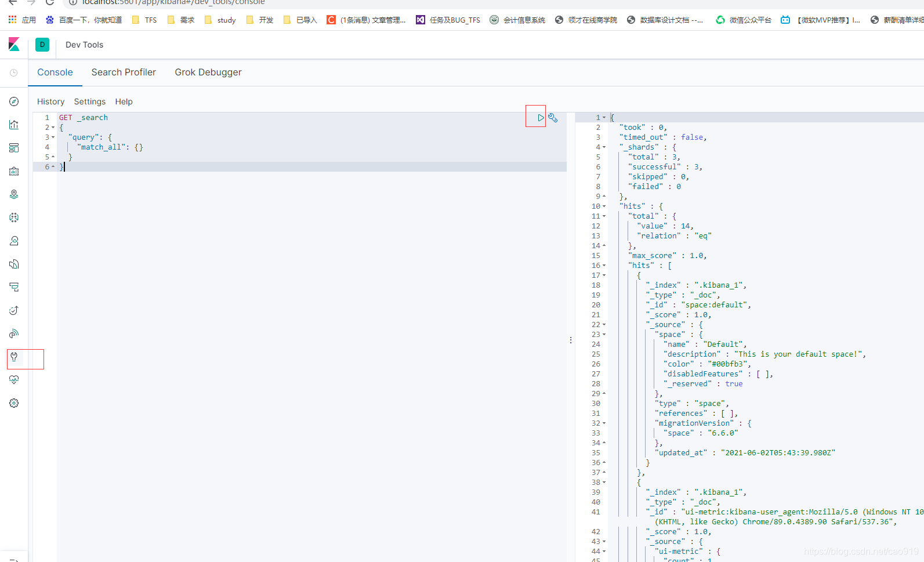Switch to the Console tab

[55, 72]
